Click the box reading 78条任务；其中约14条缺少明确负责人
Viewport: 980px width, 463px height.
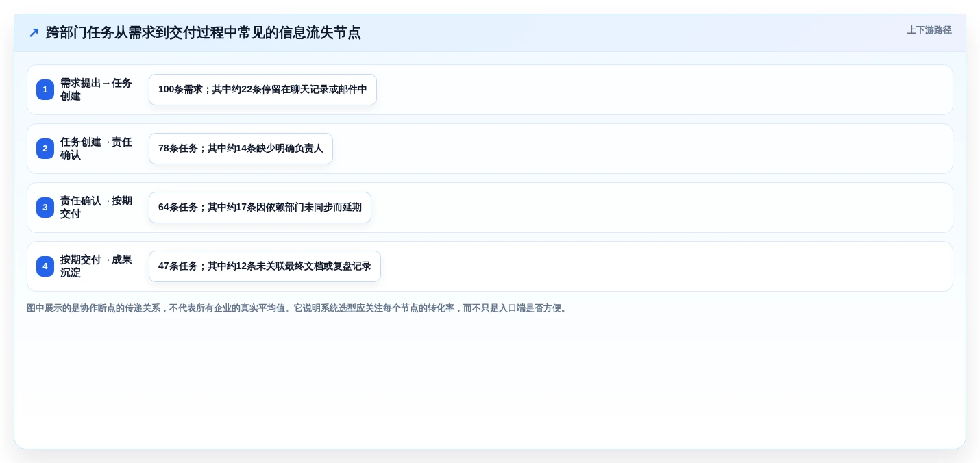click(241, 149)
